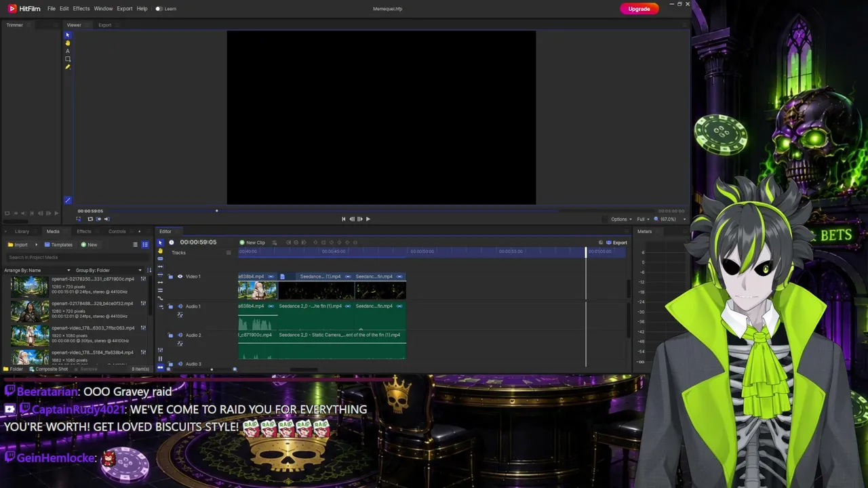The height and width of the screenshot is (488, 868).
Task: Move the Viewer scrub bar handle
Action: point(217,211)
